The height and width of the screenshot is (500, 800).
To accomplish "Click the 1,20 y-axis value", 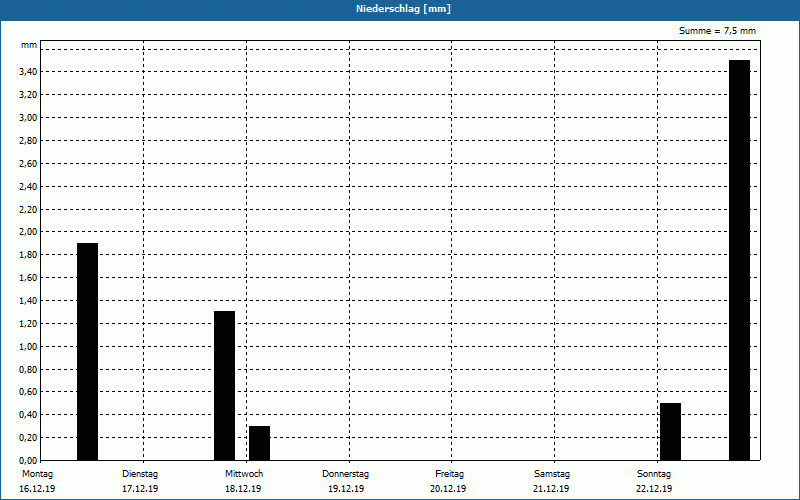I will [x=28, y=324].
